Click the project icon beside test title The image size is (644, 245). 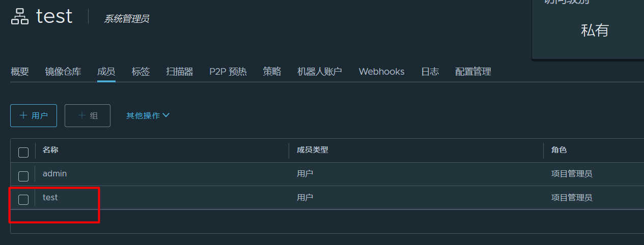coord(20,17)
